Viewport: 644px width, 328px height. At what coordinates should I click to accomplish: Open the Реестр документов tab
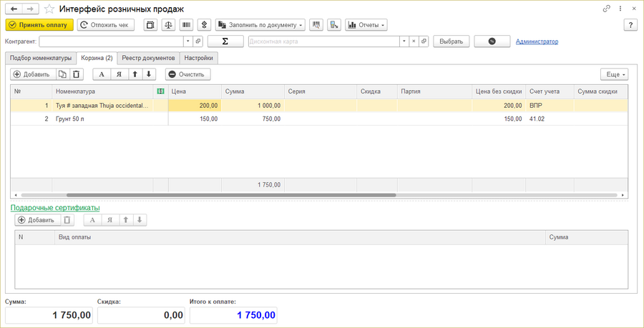[148, 58]
